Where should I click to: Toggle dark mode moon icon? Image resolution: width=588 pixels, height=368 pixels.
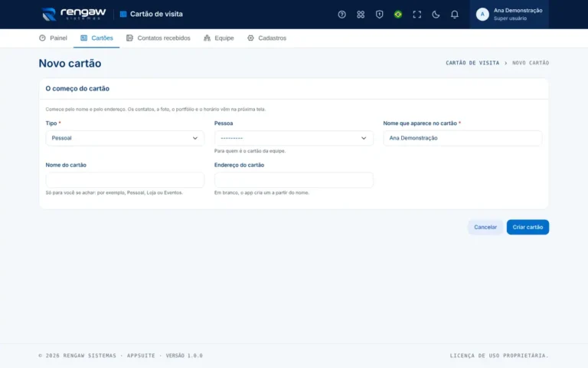click(436, 15)
